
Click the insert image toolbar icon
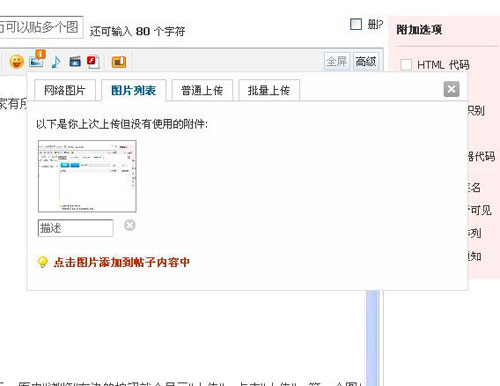point(37,60)
